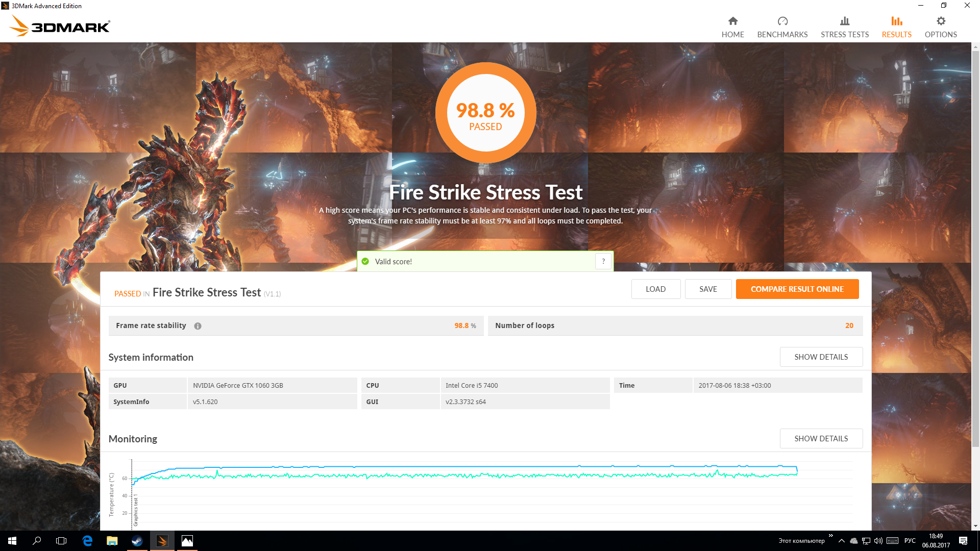Click the 98.8 % PASSED score circle
Viewport: 980px width, 551px height.
(485, 113)
